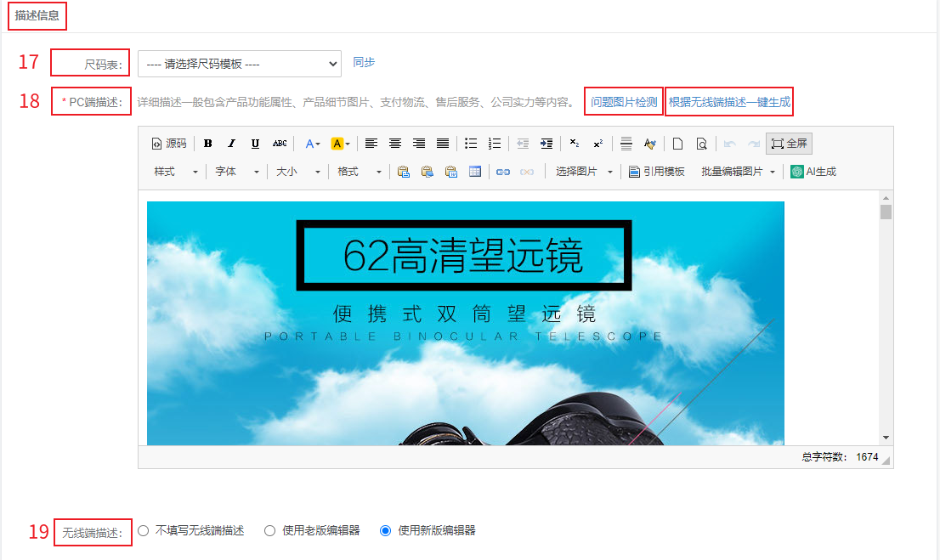Click the 总字符数 character count text
Screen dimensions: 940x560
tap(840, 457)
